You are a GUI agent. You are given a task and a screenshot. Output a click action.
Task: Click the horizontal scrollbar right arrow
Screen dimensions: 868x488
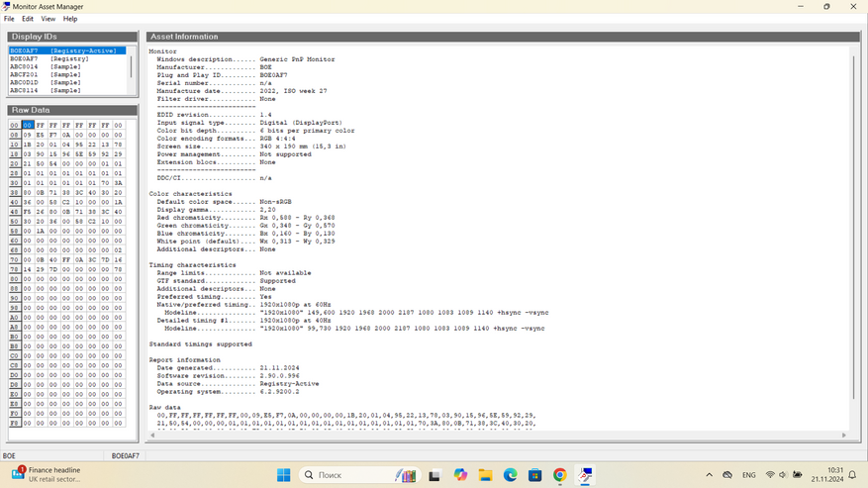pyautogui.click(x=843, y=436)
